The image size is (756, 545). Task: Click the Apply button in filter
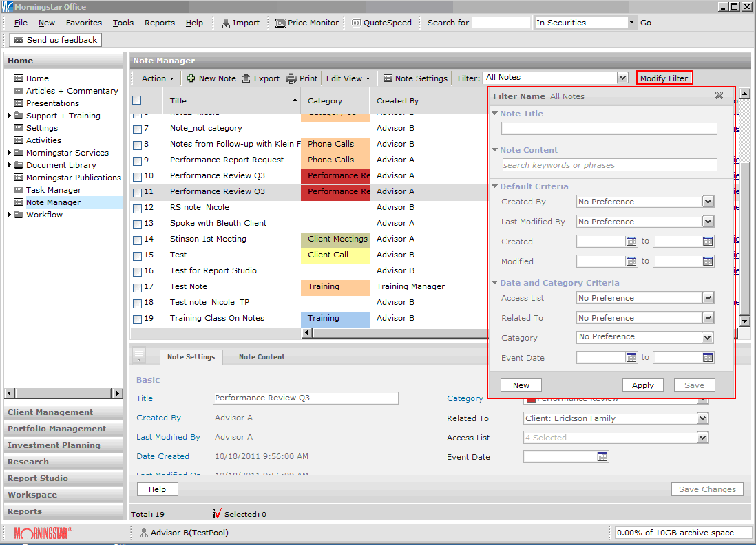click(642, 385)
